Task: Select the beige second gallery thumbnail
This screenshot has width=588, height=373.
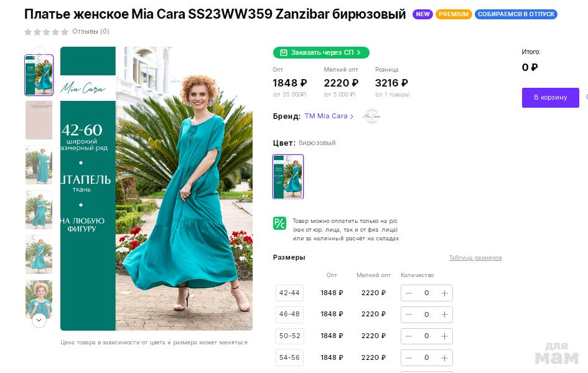Action: coord(39,120)
